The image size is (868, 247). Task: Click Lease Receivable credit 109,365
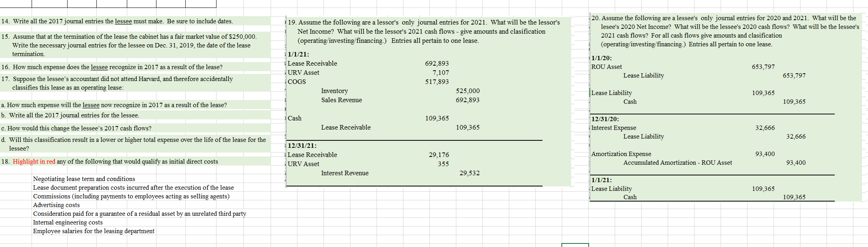point(468,127)
